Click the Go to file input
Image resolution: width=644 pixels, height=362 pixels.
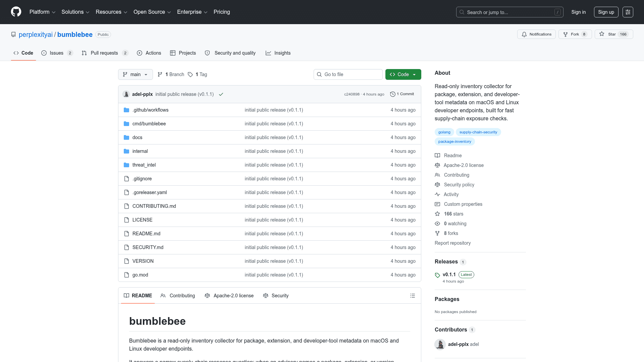348,74
